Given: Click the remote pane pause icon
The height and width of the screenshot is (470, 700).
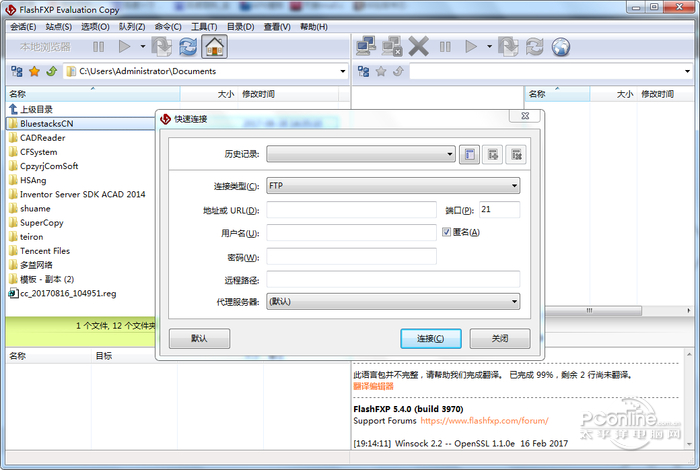Looking at the screenshot, I should pyautogui.click(x=445, y=46).
